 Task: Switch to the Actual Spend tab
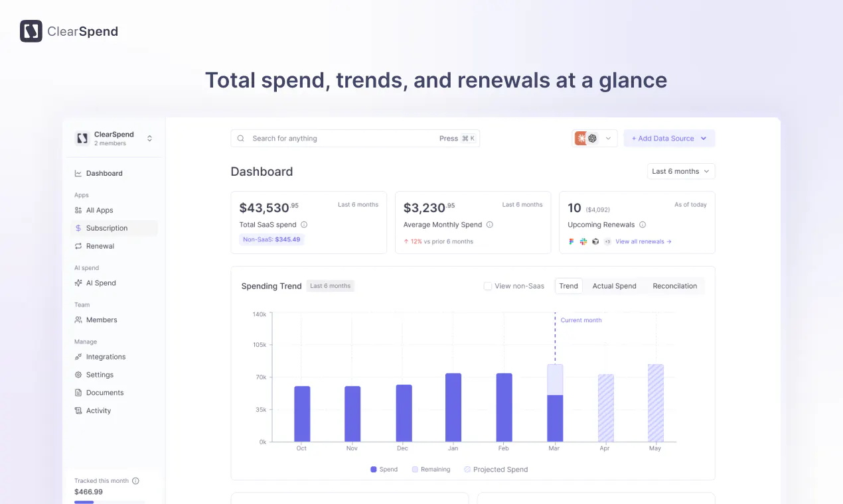pyautogui.click(x=614, y=286)
